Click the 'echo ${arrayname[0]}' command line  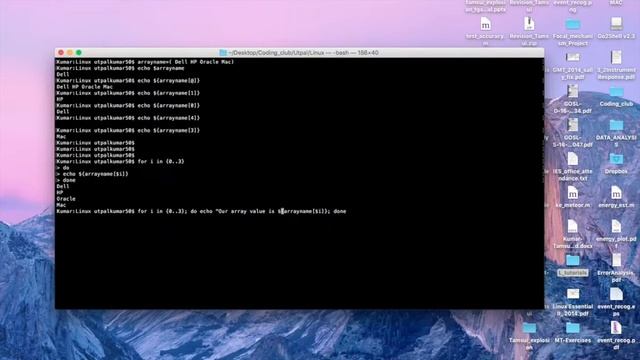[x=128, y=106]
